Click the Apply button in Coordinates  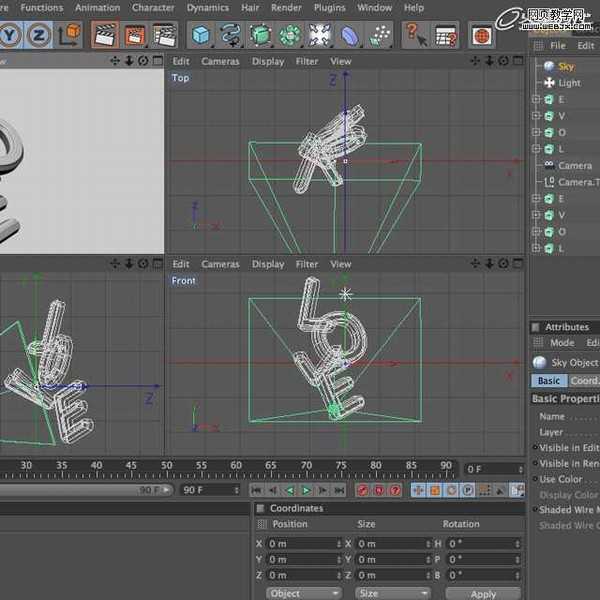(483, 593)
